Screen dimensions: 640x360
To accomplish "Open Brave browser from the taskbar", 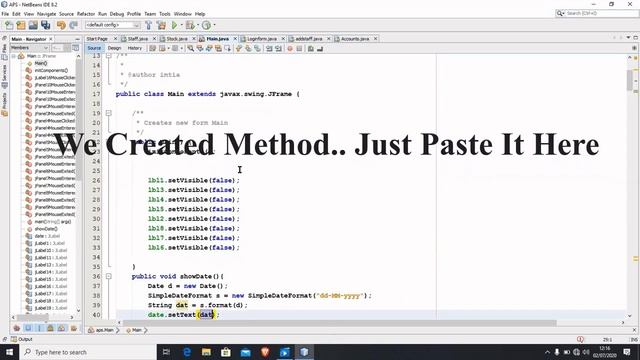I will (x=265, y=352).
